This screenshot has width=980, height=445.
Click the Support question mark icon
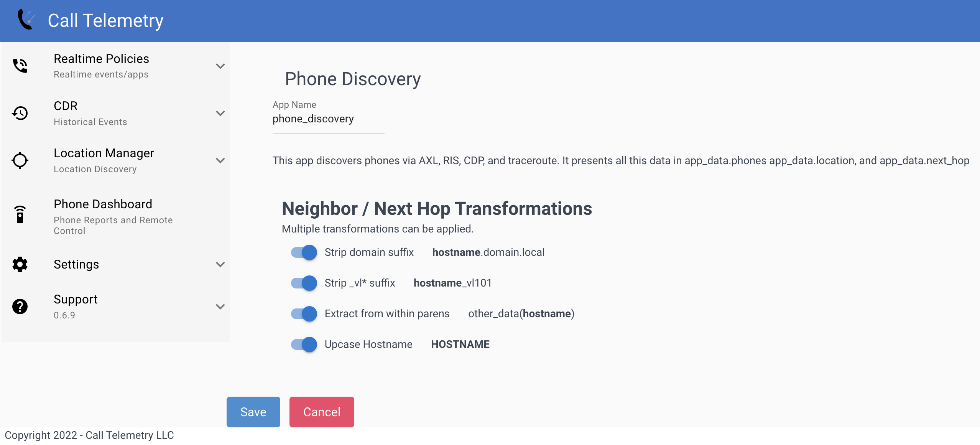click(20, 306)
